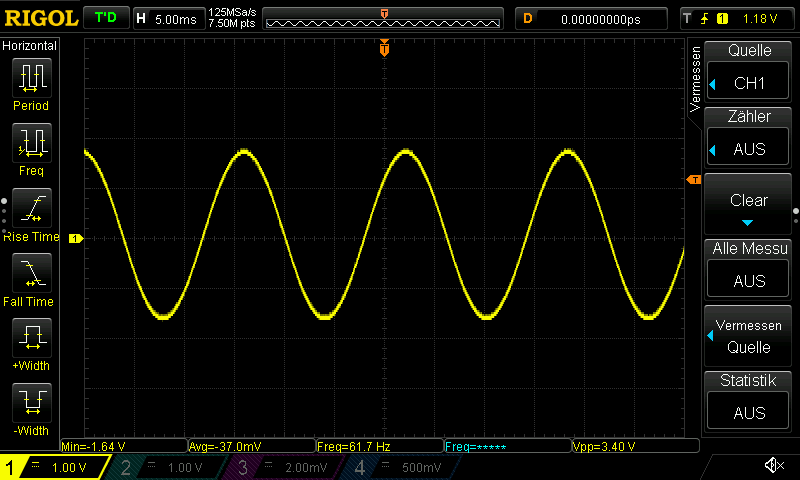Viewport: 800px width, 480px height.
Task: Expand the Clear menu arrow
Action: click(x=748, y=222)
